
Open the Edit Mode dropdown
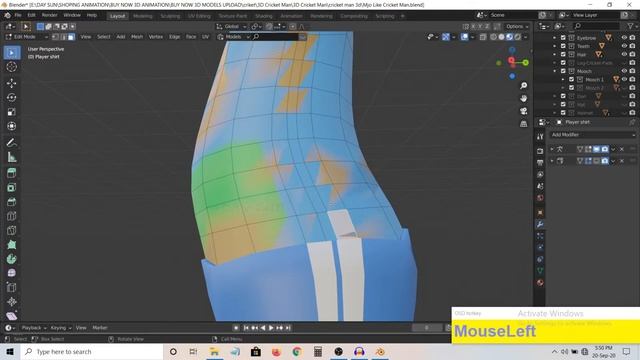(x=27, y=37)
